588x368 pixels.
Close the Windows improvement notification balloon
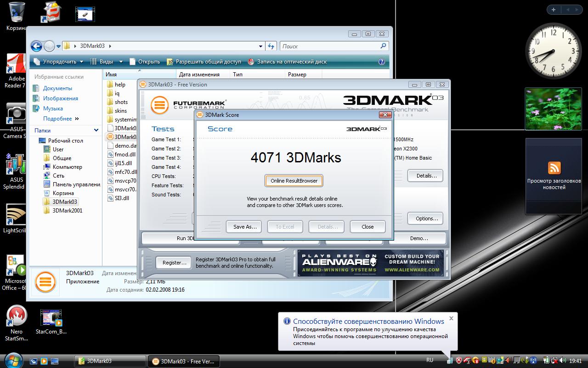tap(451, 318)
